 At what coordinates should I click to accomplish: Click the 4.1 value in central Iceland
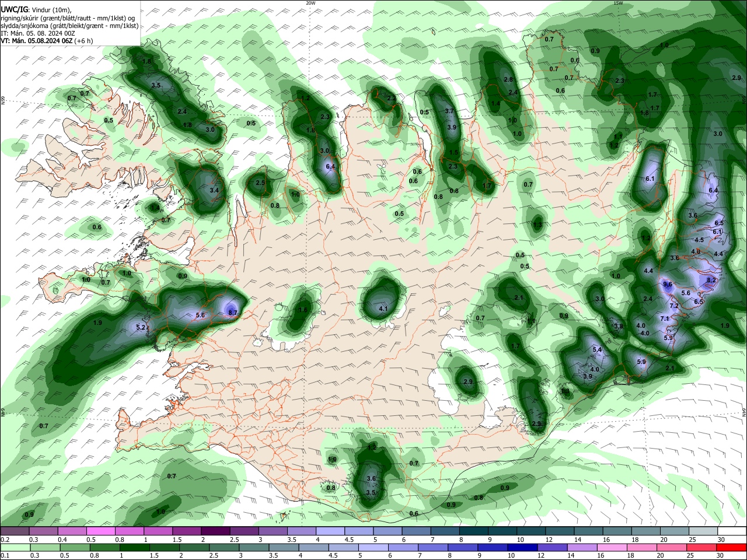[383, 309]
